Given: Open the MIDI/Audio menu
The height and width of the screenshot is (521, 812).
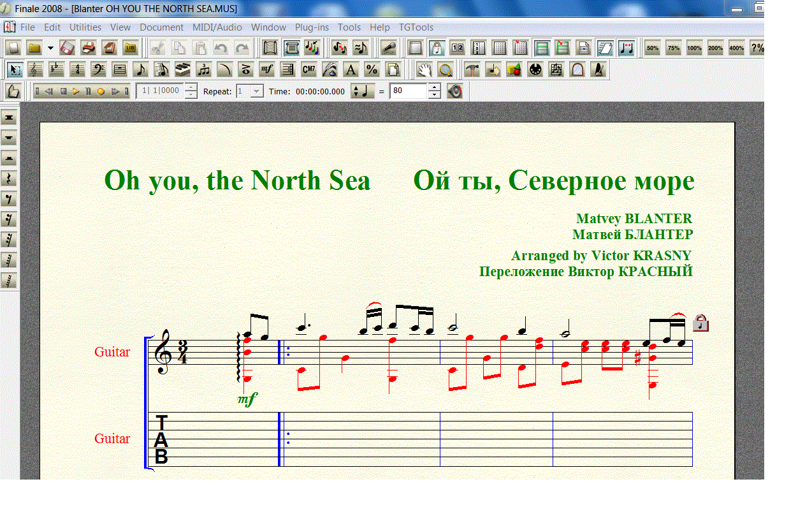Looking at the screenshot, I should click(217, 27).
